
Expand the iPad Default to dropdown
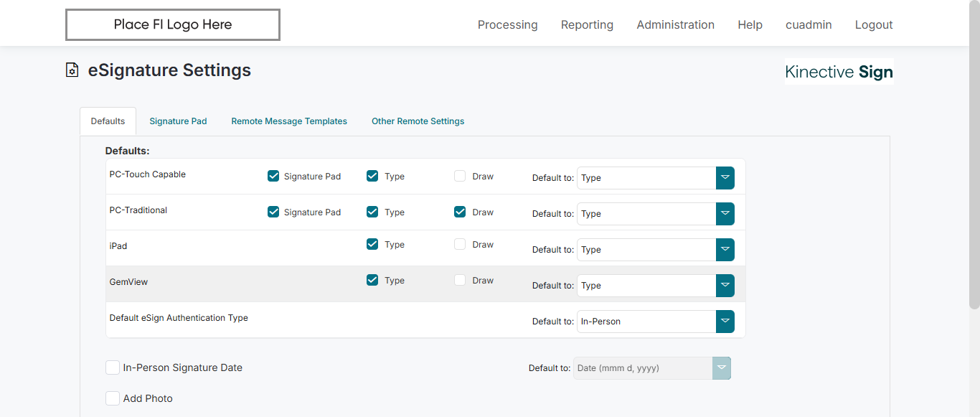pyautogui.click(x=725, y=250)
